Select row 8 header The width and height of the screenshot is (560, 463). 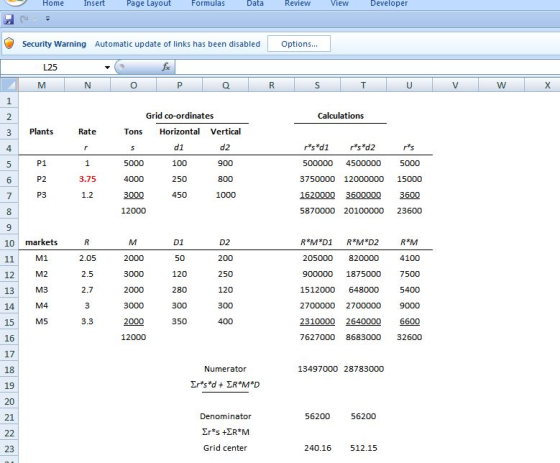[x=9, y=211]
